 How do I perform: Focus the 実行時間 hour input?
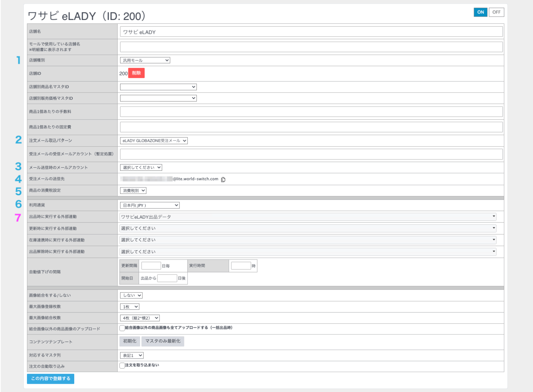tap(241, 266)
